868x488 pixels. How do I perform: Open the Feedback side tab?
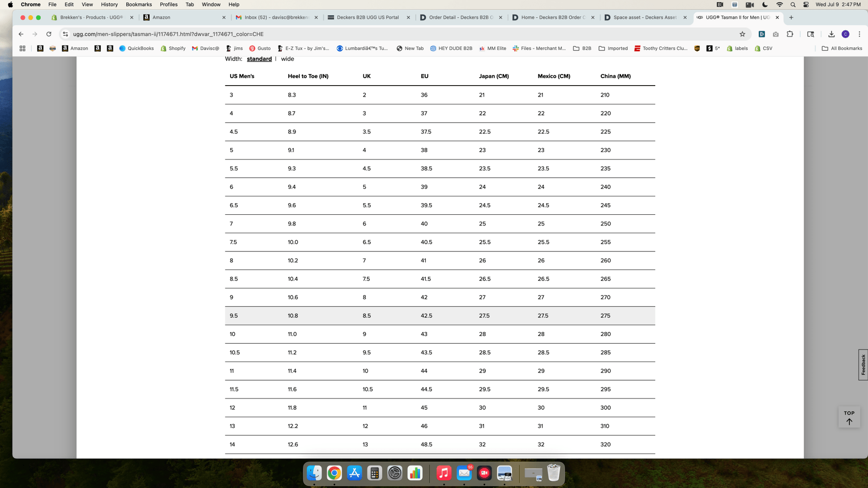click(x=863, y=365)
